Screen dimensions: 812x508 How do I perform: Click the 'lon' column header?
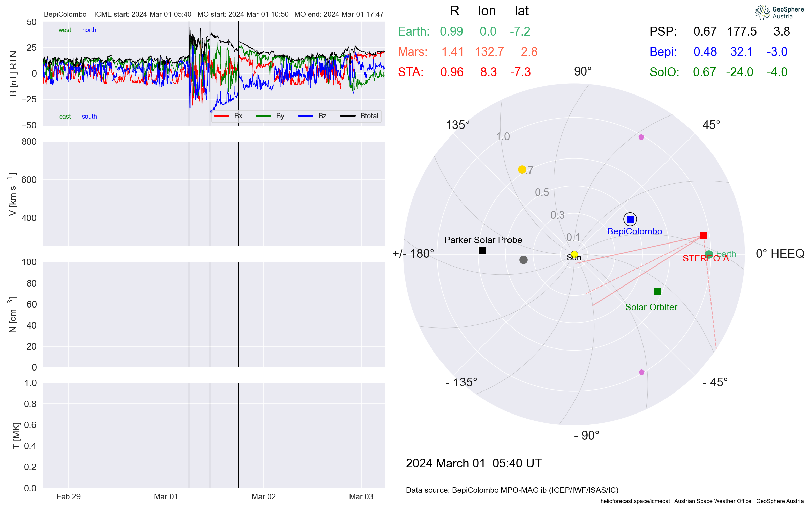(x=487, y=11)
